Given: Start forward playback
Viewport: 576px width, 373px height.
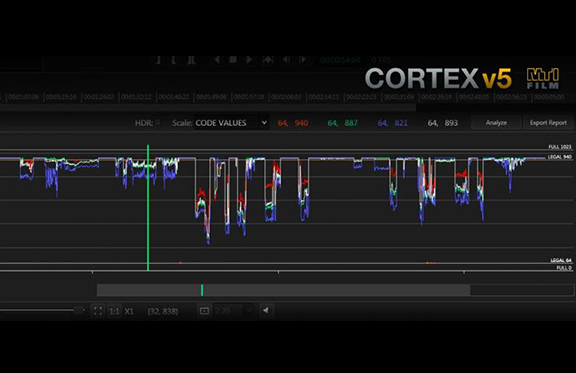Looking at the screenshot, I should [x=249, y=60].
